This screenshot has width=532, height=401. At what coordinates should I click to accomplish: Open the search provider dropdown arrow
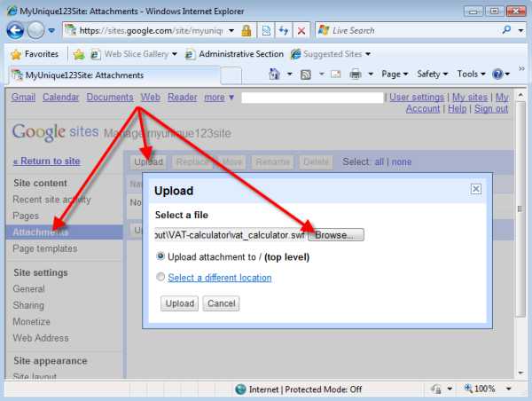(x=520, y=30)
